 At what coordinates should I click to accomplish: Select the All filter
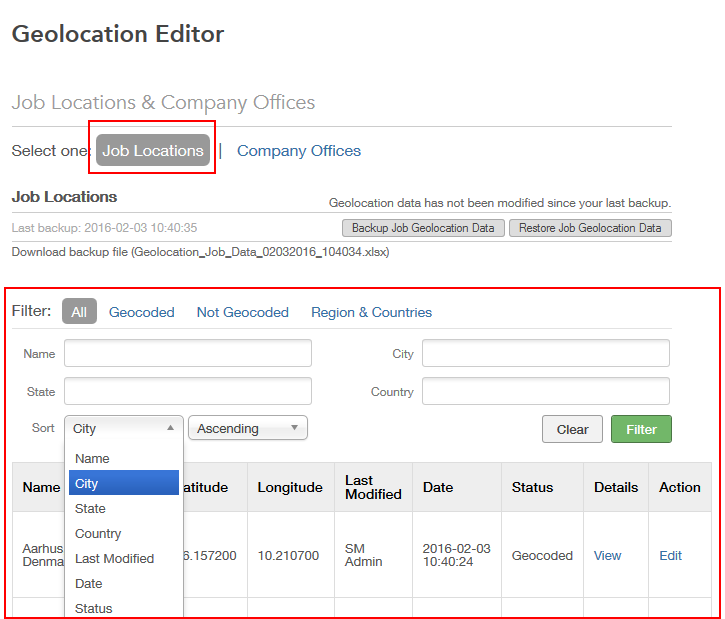79,312
